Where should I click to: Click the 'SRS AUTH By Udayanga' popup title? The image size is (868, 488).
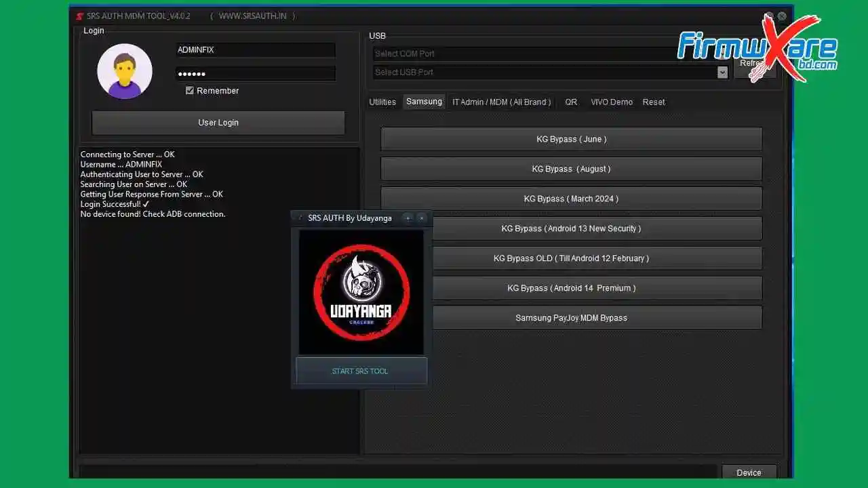click(350, 218)
